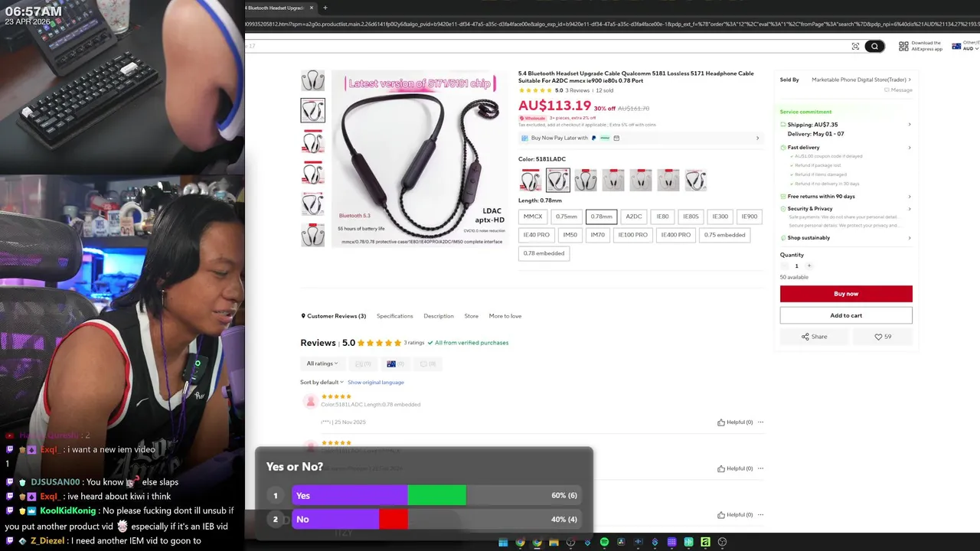980x551 pixels.
Task: Open Spotify from the taskbar
Action: tap(604, 543)
